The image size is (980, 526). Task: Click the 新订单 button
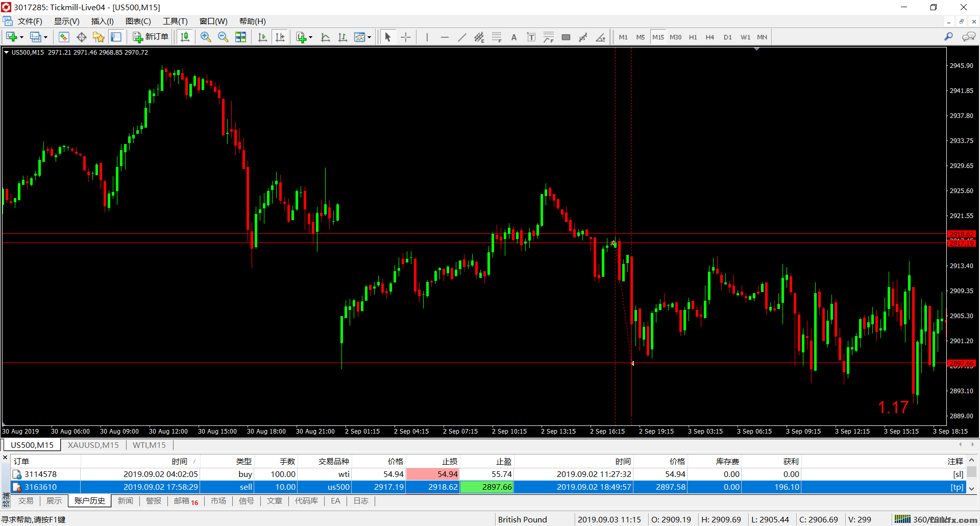[x=151, y=37]
